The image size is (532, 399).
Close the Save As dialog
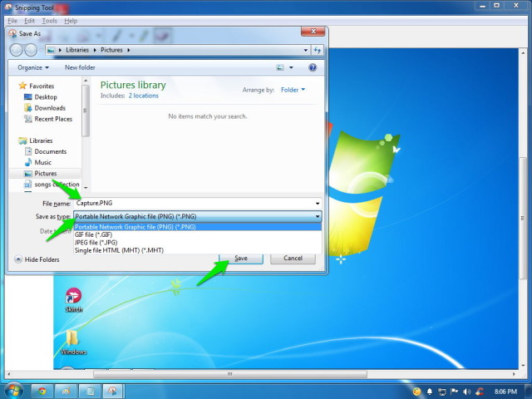[313, 32]
